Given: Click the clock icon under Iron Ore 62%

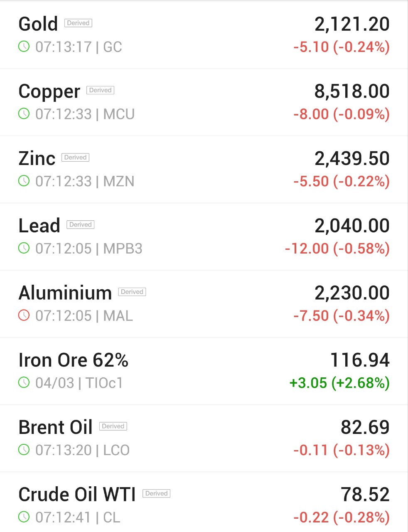Looking at the screenshot, I should point(24,382).
